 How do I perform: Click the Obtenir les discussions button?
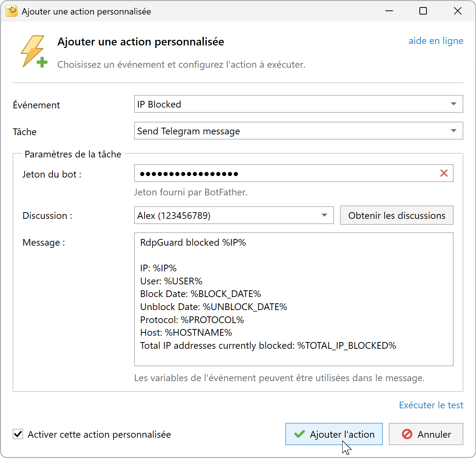[397, 215]
